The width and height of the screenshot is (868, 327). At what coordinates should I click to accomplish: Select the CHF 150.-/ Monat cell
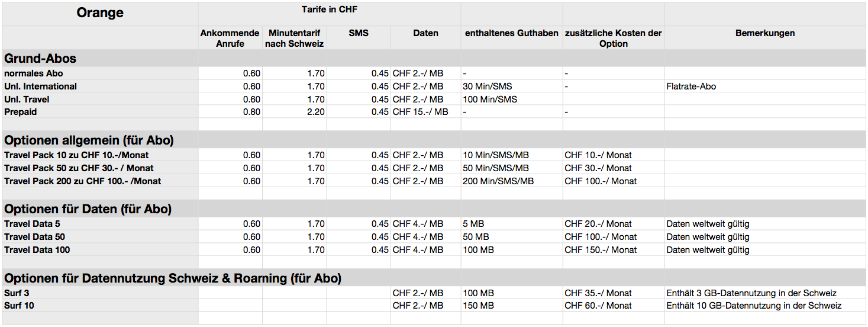point(601,250)
